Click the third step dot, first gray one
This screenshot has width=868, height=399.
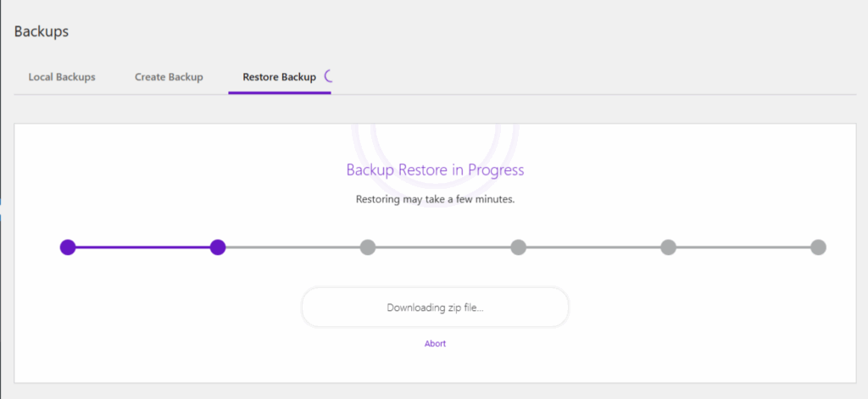368,247
